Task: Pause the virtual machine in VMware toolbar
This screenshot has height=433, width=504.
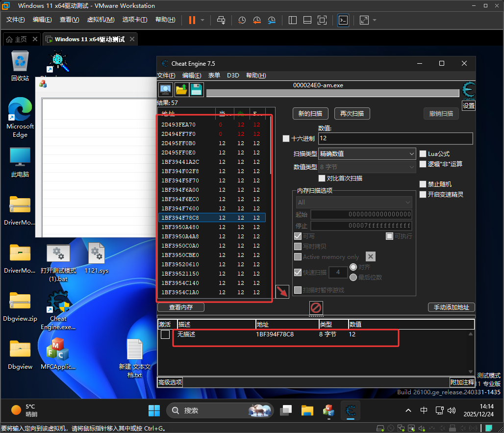Action: (x=192, y=20)
